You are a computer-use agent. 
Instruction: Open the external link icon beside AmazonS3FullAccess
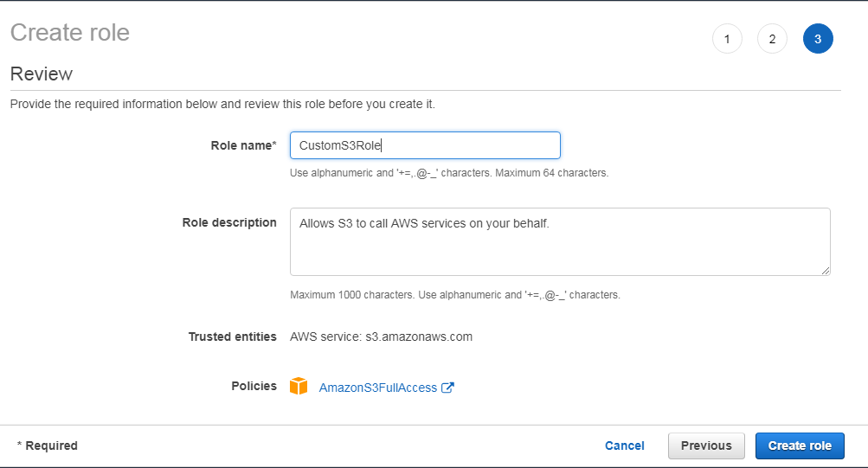pyautogui.click(x=447, y=388)
